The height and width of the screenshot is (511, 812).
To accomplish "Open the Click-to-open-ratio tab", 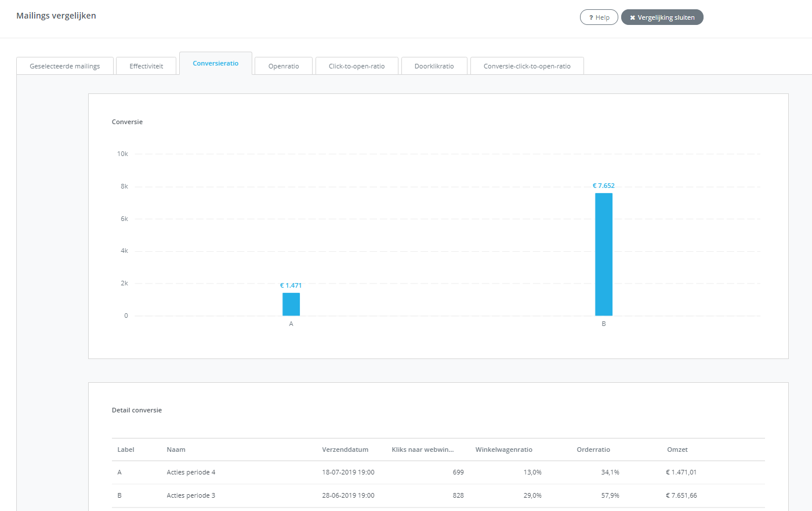I will (357, 66).
